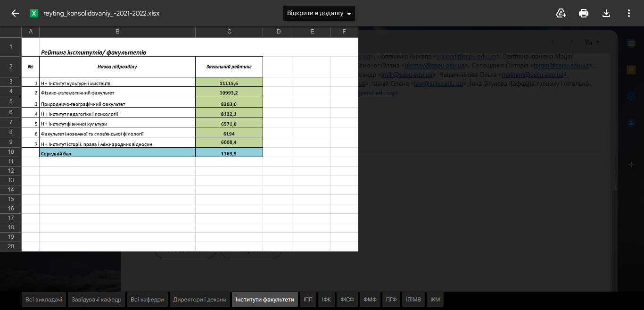This screenshot has width=644, height=310.
Task: Click the ukrmov@sspu.edu.ua email link
Action: pyautogui.click(x=435, y=66)
